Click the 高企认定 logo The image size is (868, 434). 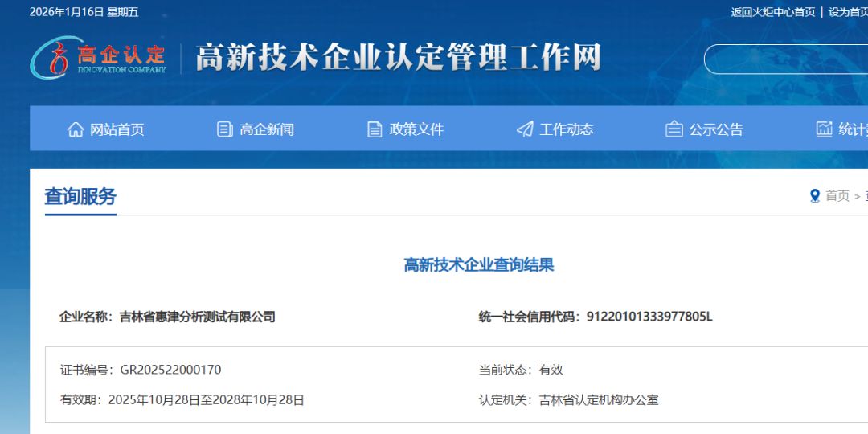point(98,56)
